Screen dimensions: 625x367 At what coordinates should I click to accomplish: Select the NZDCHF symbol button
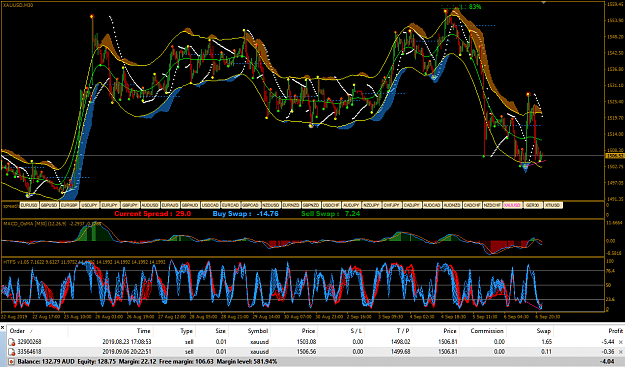[492, 205]
